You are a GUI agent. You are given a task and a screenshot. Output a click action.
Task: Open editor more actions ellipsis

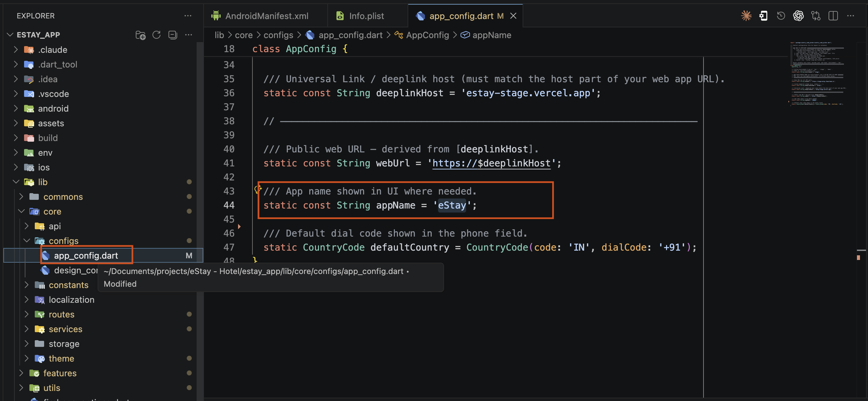(x=851, y=16)
